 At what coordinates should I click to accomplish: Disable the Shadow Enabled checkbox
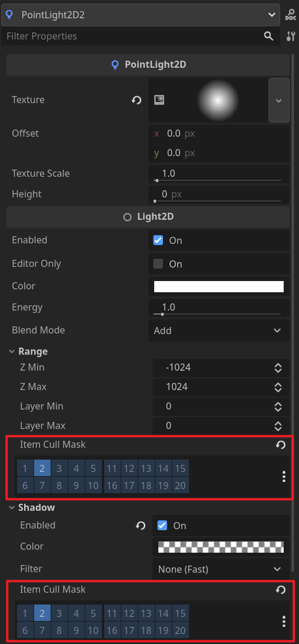tap(162, 526)
